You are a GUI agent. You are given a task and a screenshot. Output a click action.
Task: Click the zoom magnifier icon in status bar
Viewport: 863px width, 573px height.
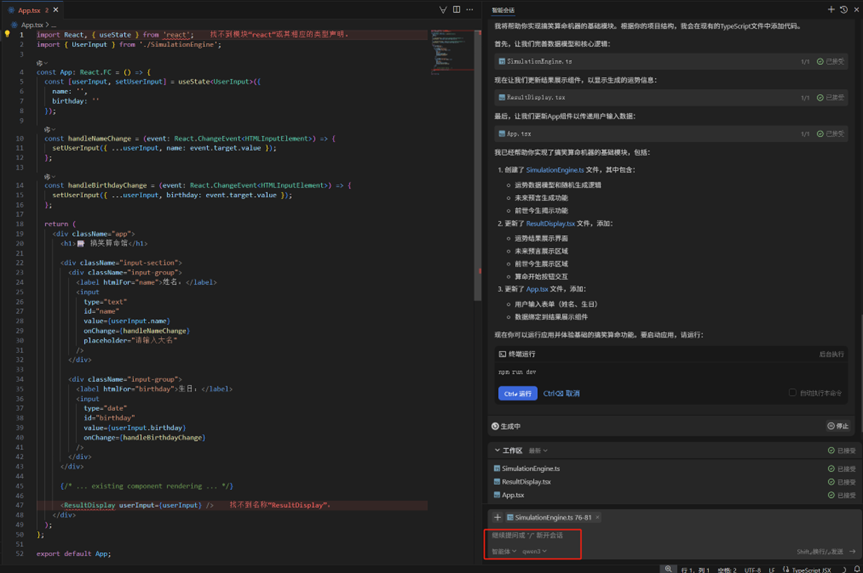pos(668,569)
